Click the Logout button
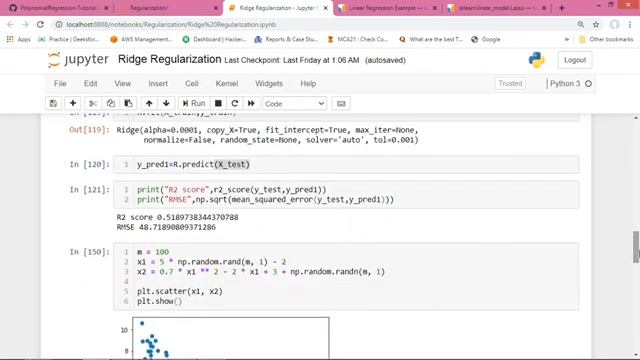640x360 pixels. coord(575,60)
